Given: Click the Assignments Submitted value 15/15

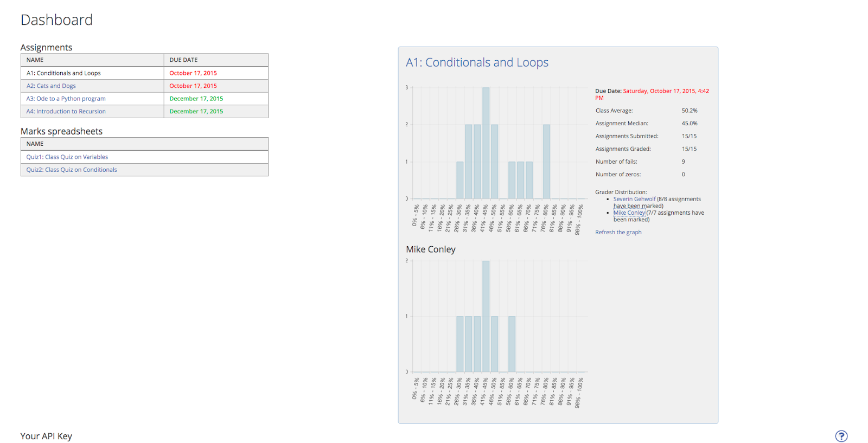Looking at the screenshot, I should 689,136.
